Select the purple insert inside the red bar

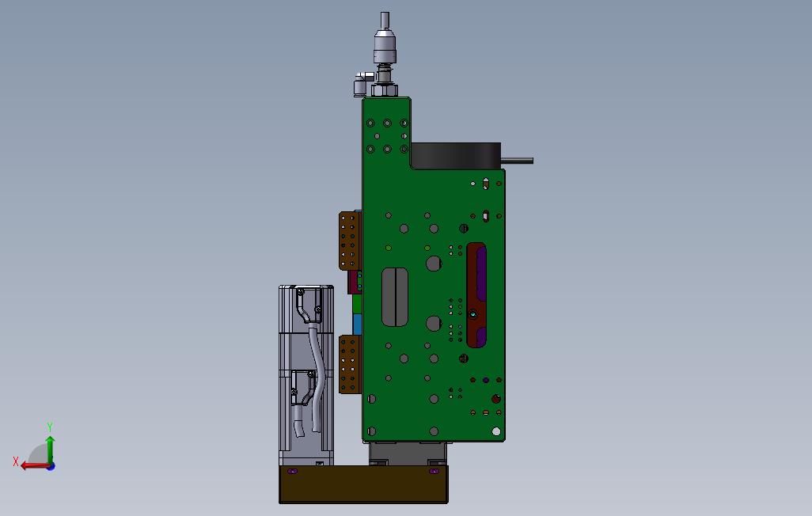coord(482,274)
